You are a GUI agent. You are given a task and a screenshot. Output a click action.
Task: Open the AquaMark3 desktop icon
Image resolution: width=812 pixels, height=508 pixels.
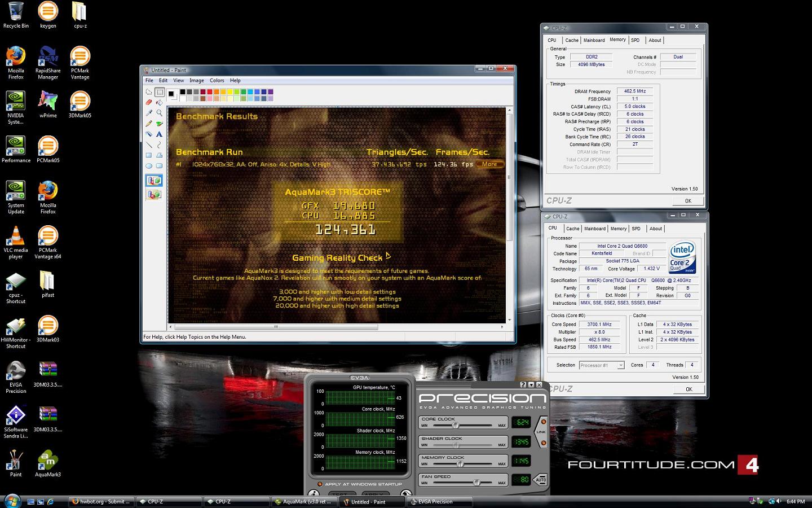click(48, 464)
